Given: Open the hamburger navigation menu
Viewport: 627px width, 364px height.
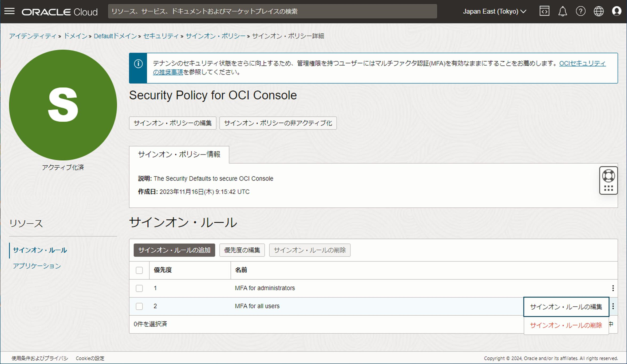Looking at the screenshot, I should [9, 11].
